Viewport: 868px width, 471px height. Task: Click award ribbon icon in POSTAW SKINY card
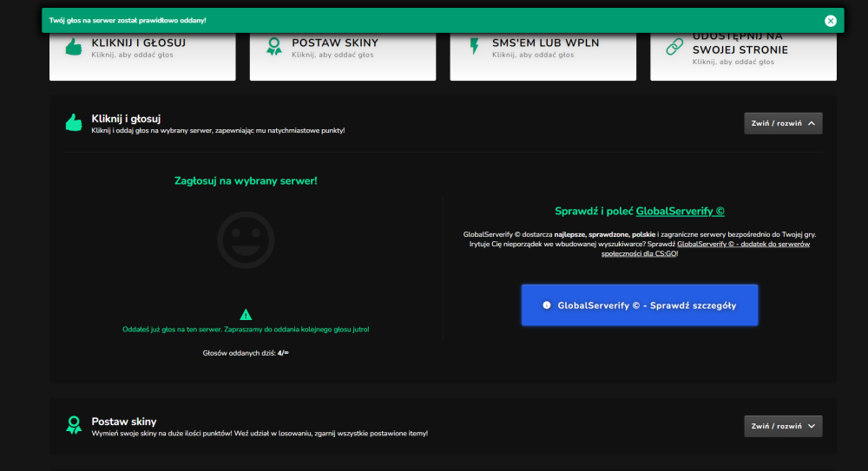tap(274, 47)
